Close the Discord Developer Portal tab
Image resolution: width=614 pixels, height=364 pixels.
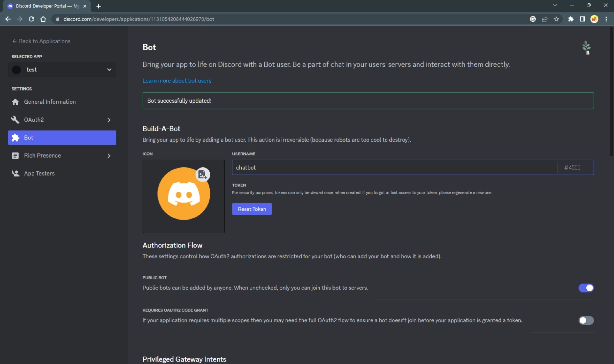[x=85, y=6]
